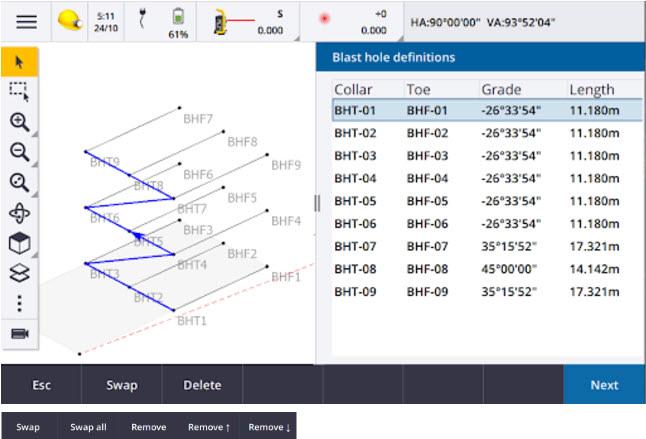646x439 pixels.
Task: Expand the three-dot more tools menu
Action: (19, 302)
